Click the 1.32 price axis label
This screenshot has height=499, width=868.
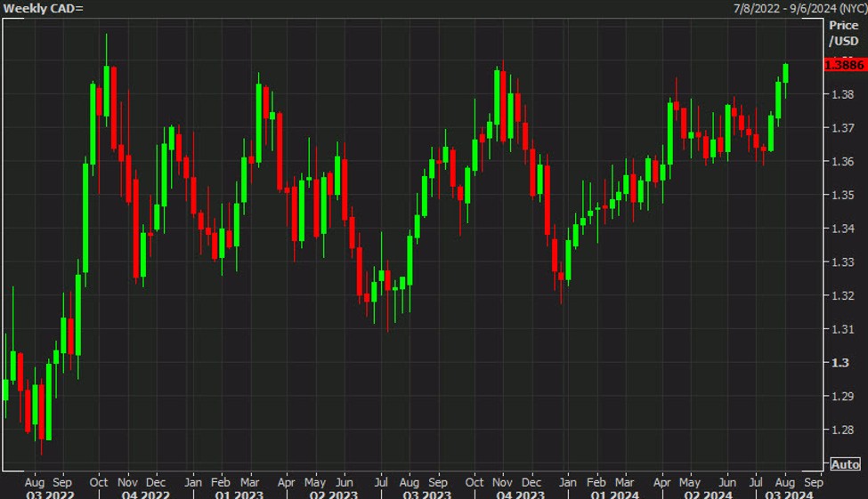coord(840,295)
